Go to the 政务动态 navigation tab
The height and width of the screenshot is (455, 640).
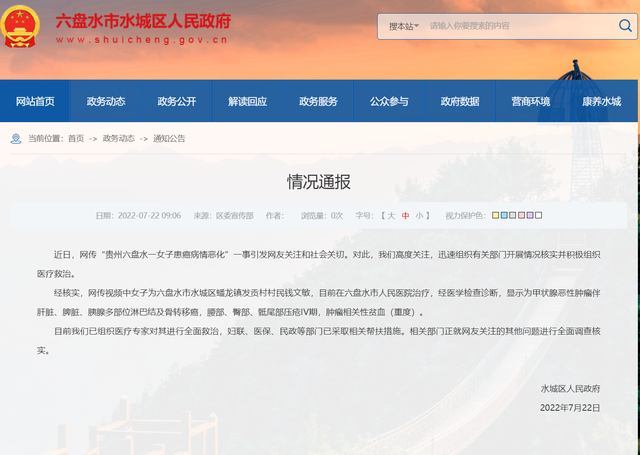coord(106,102)
